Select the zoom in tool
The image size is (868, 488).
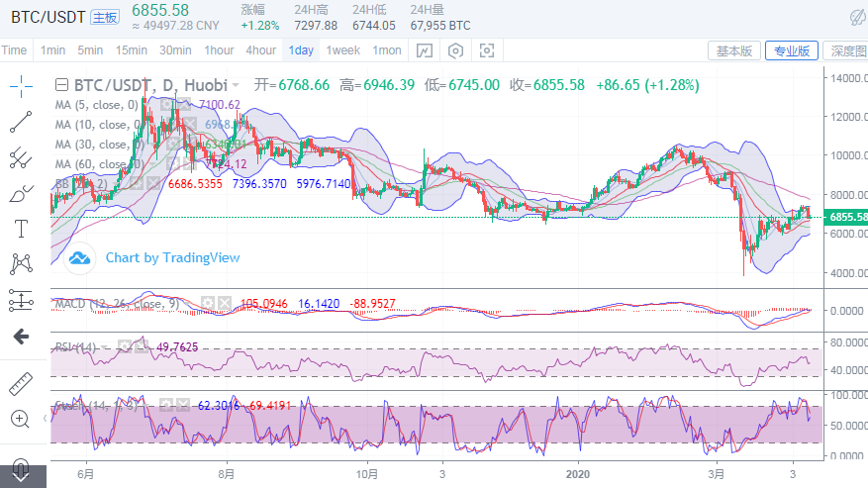point(20,420)
